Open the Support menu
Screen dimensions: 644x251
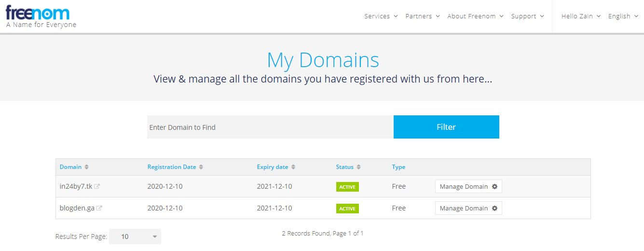pos(527,16)
